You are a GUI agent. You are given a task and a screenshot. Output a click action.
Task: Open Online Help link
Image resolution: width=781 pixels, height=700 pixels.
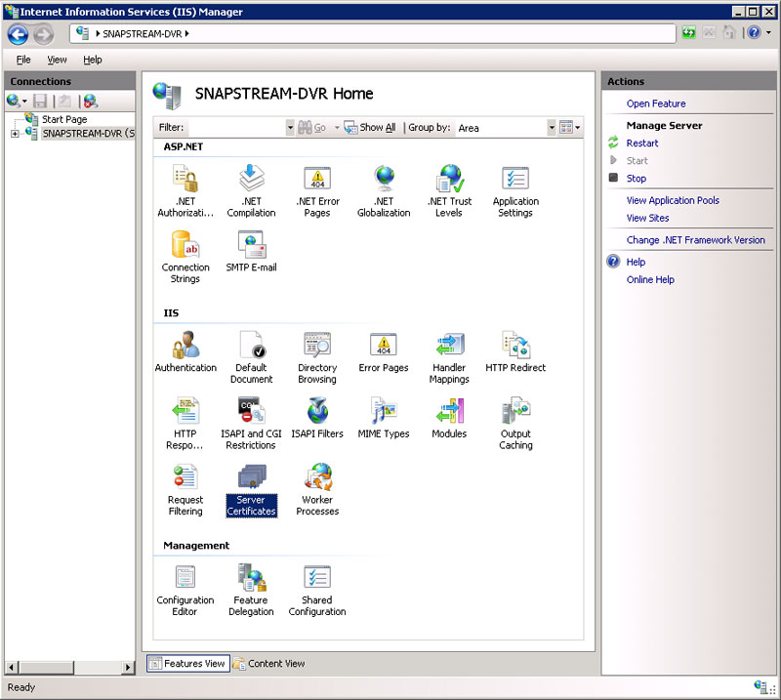coord(650,280)
